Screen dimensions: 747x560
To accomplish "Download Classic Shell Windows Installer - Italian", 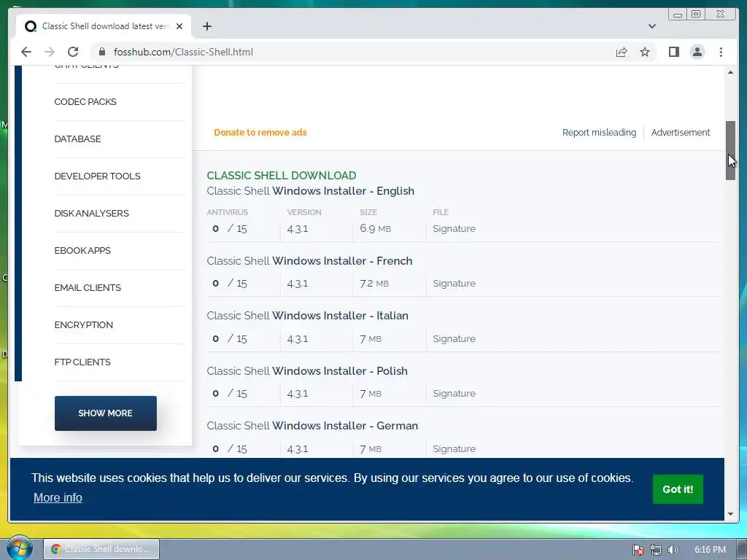I will coord(307,316).
